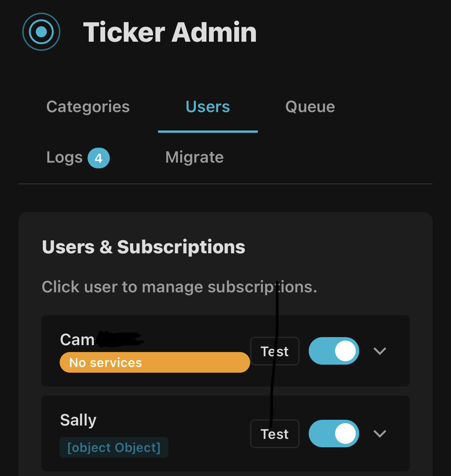Click the Sally user name
Screen dimensions: 451x476
[78, 420]
